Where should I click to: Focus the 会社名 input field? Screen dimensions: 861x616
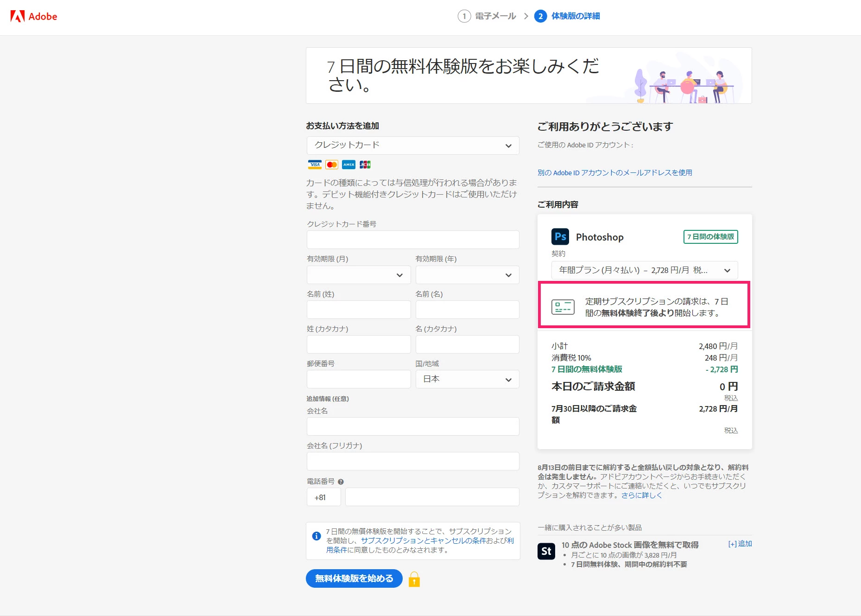pyautogui.click(x=413, y=426)
